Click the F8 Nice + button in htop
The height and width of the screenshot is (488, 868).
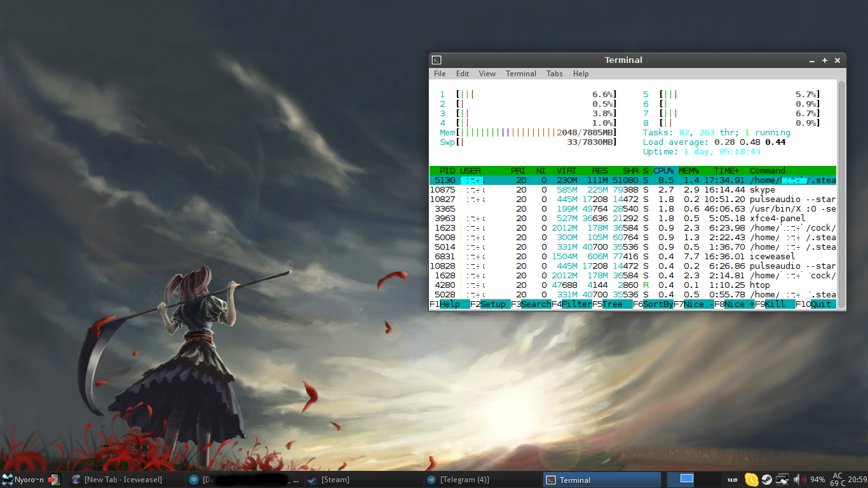(x=735, y=304)
